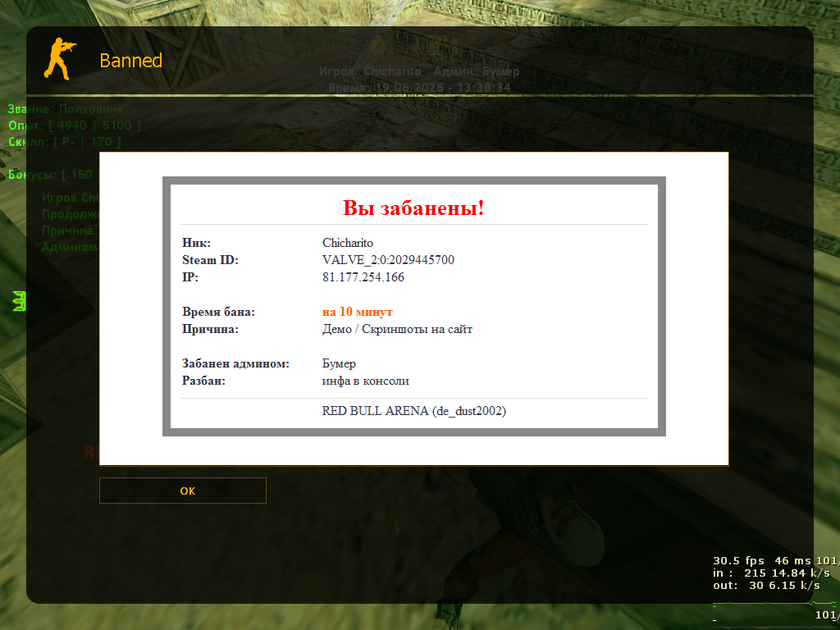Image resolution: width=840 pixels, height=630 pixels.
Task: Click the fps counter in the net graph
Action: 739,561
